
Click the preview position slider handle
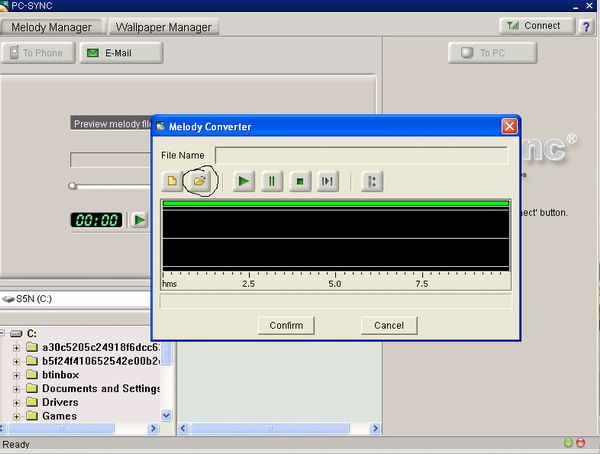(x=73, y=186)
